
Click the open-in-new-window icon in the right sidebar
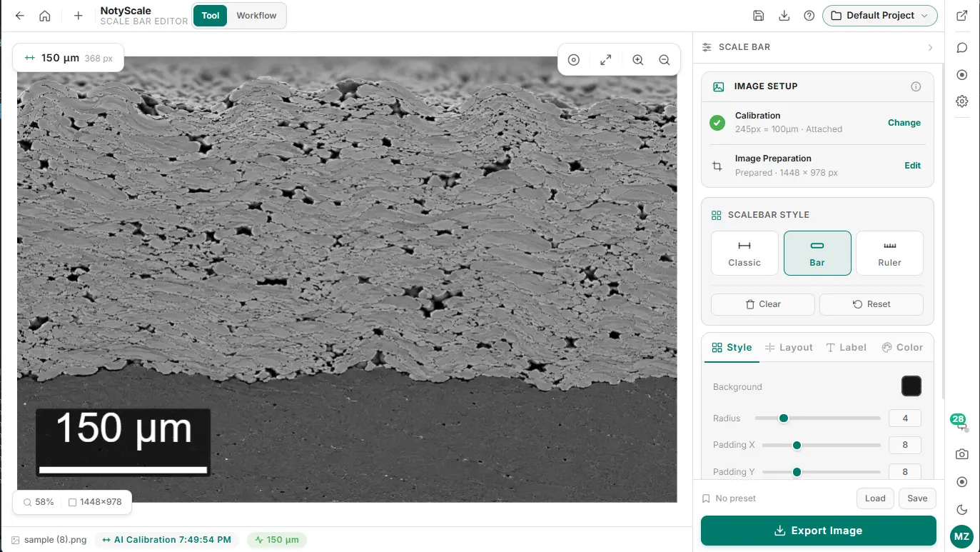962,16
